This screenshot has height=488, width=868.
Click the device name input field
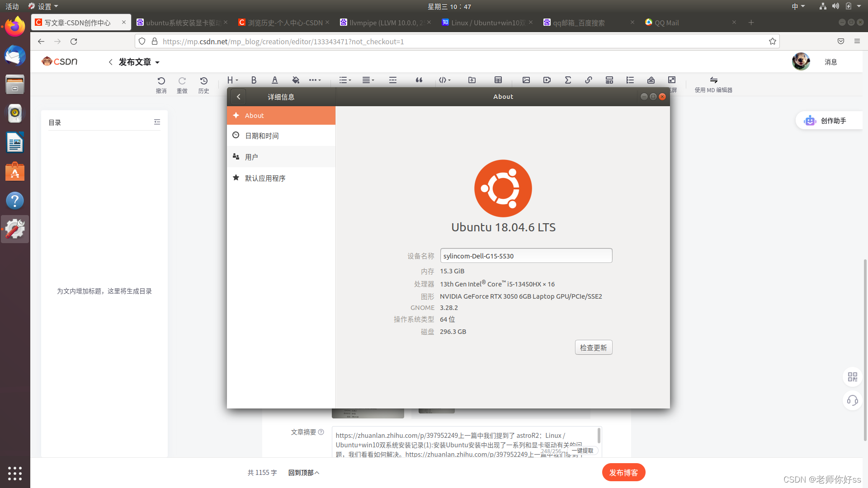tap(526, 256)
